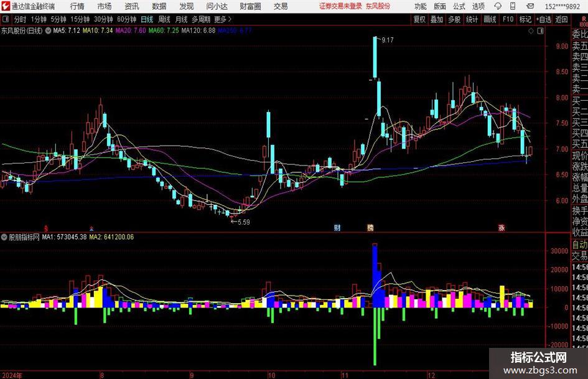
Task: Switch to 5分钟 period tab
Action: pyautogui.click(x=58, y=19)
